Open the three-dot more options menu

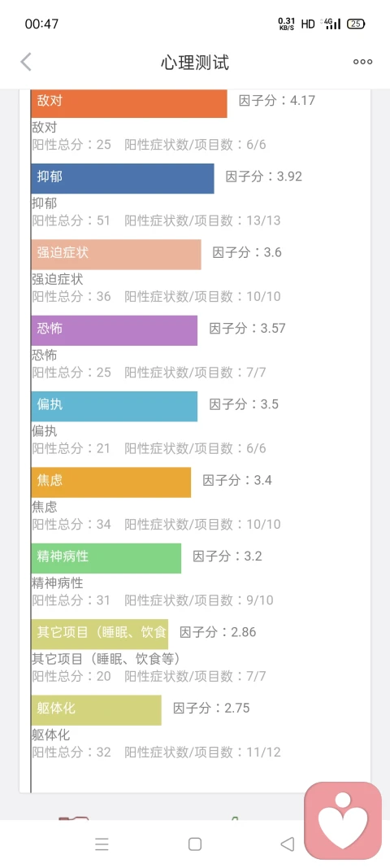363,62
